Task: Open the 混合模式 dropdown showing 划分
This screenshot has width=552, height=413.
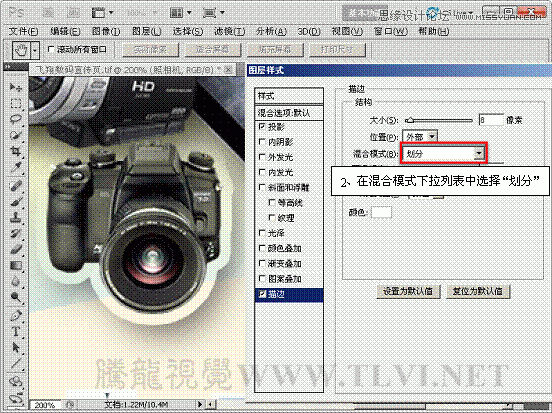Action: pos(443,154)
